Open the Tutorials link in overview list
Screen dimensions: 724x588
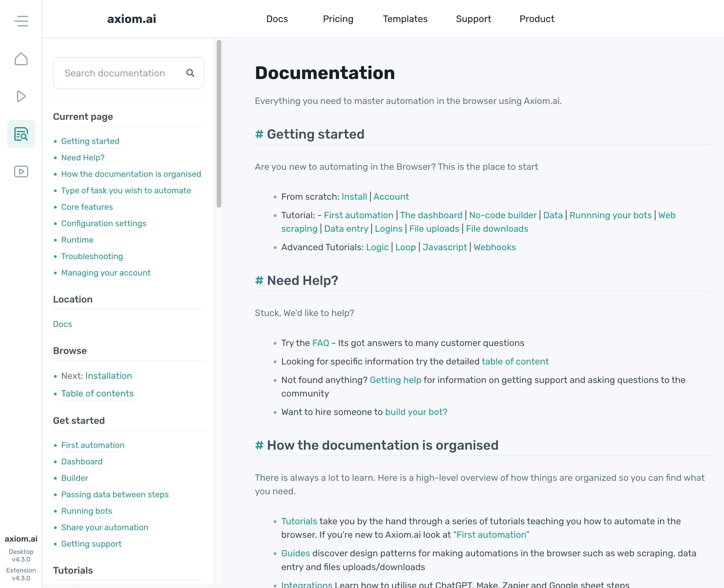click(x=299, y=521)
